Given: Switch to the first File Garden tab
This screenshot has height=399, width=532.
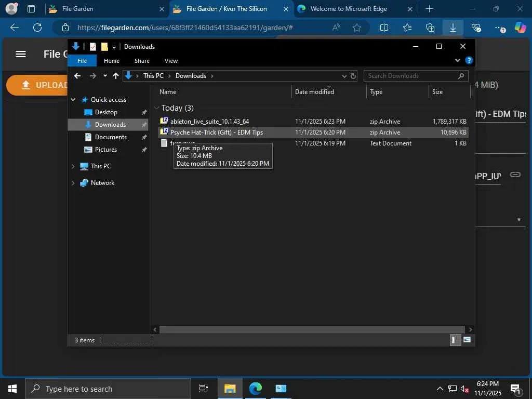Looking at the screenshot, I should click(x=106, y=9).
